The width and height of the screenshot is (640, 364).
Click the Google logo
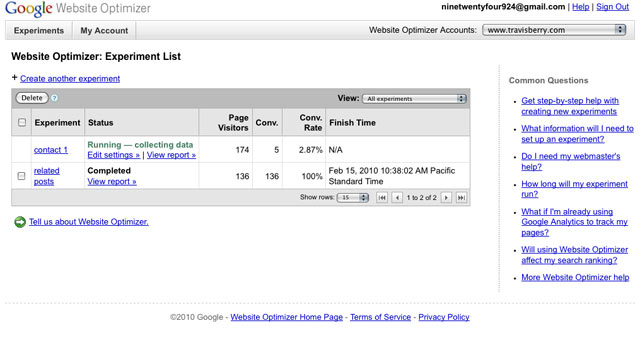point(29,9)
